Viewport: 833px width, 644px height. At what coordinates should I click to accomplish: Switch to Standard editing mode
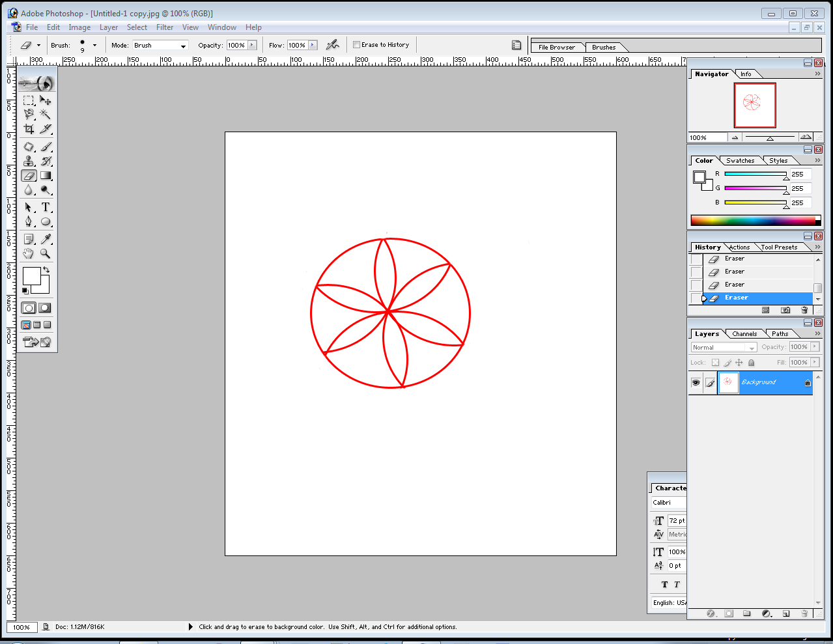click(x=29, y=308)
